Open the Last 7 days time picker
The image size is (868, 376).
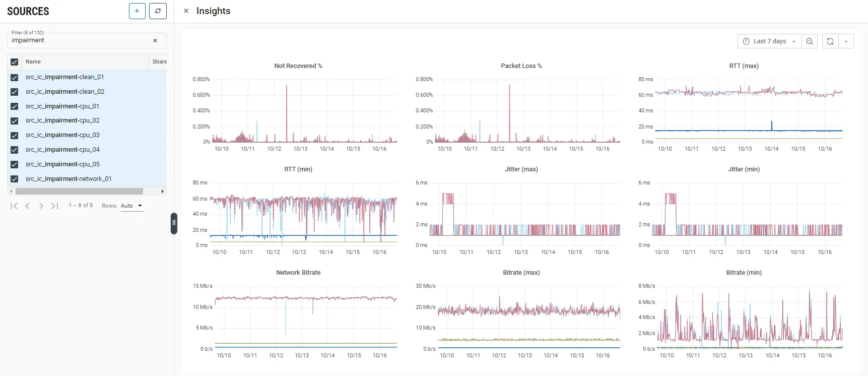coord(769,41)
